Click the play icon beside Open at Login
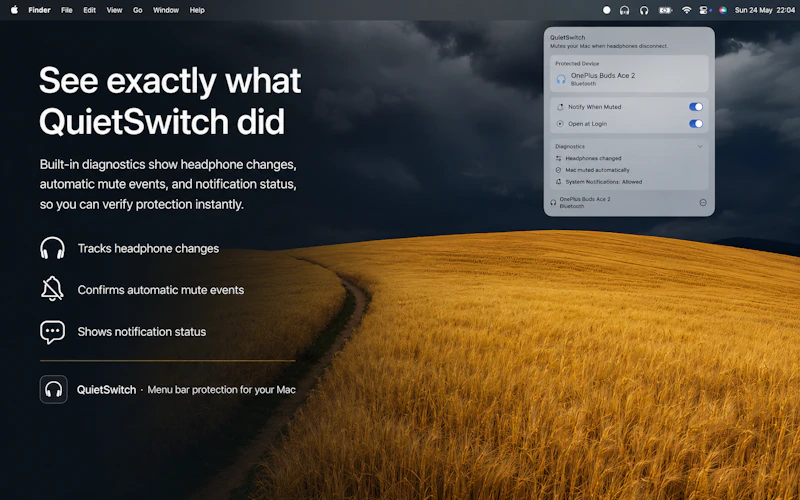The height and width of the screenshot is (500, 800). click(560, 123)
